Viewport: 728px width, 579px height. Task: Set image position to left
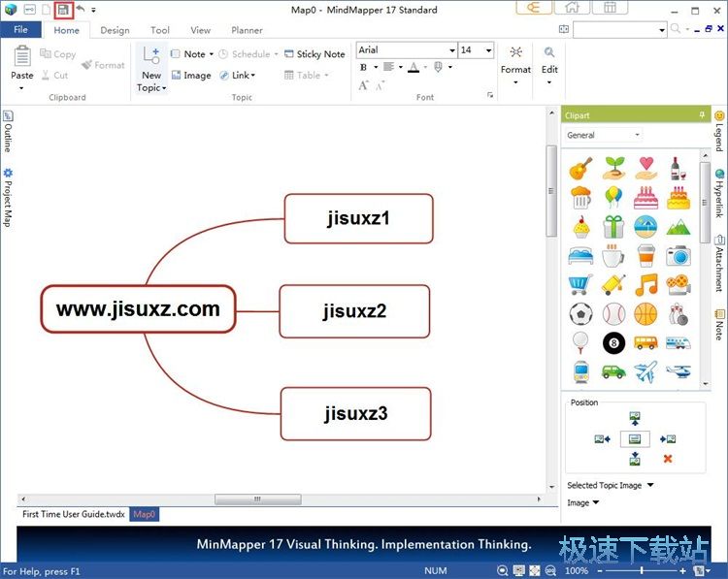tap(602, 439)
